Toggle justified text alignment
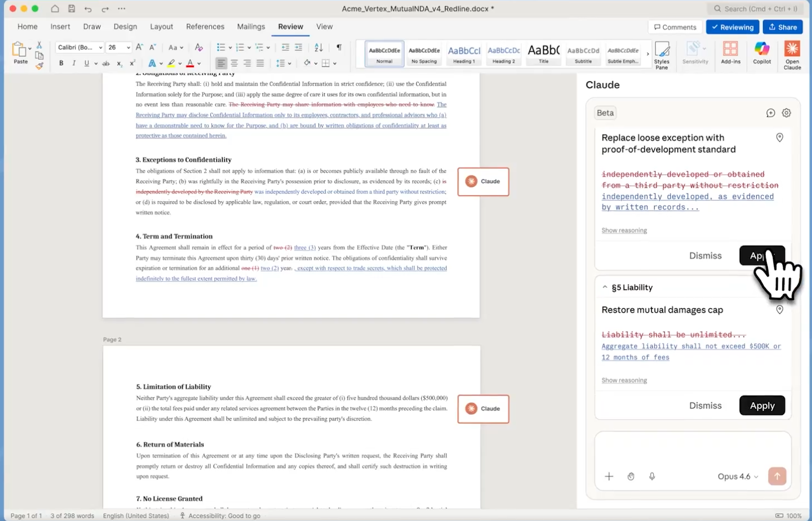812x521 pixels. click(260, 64)
